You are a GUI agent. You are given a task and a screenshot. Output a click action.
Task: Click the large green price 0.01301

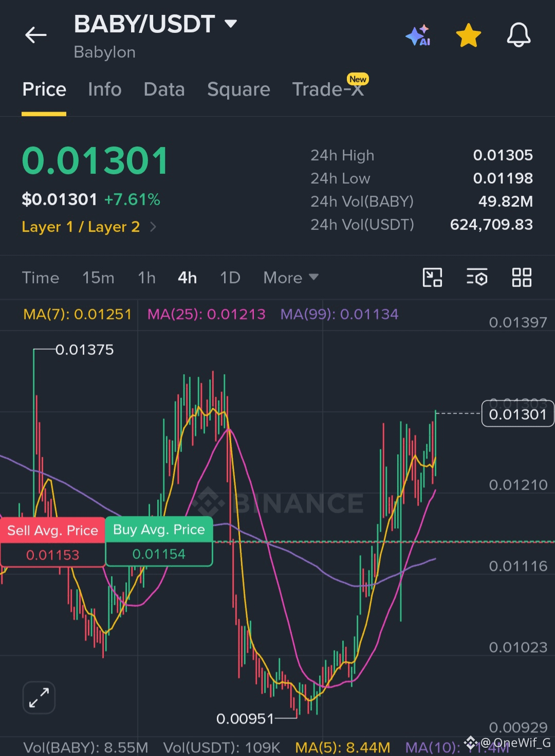point(96,161)
